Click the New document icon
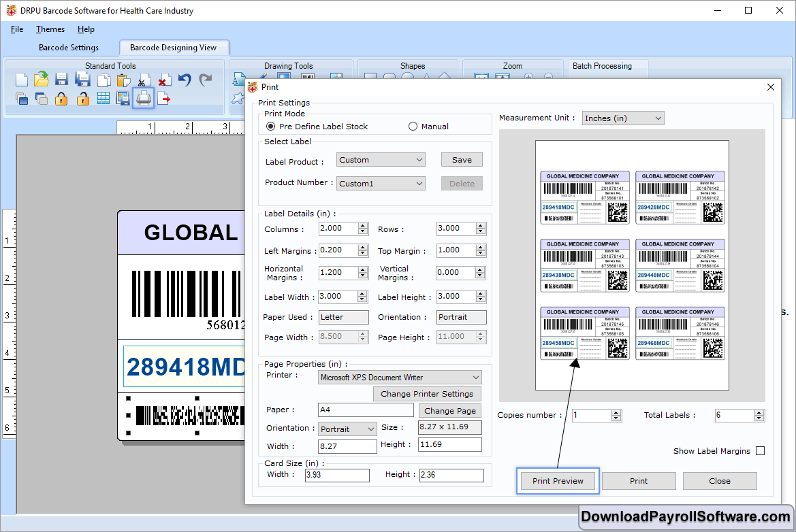The image size is (796, 532). [22, 80]
